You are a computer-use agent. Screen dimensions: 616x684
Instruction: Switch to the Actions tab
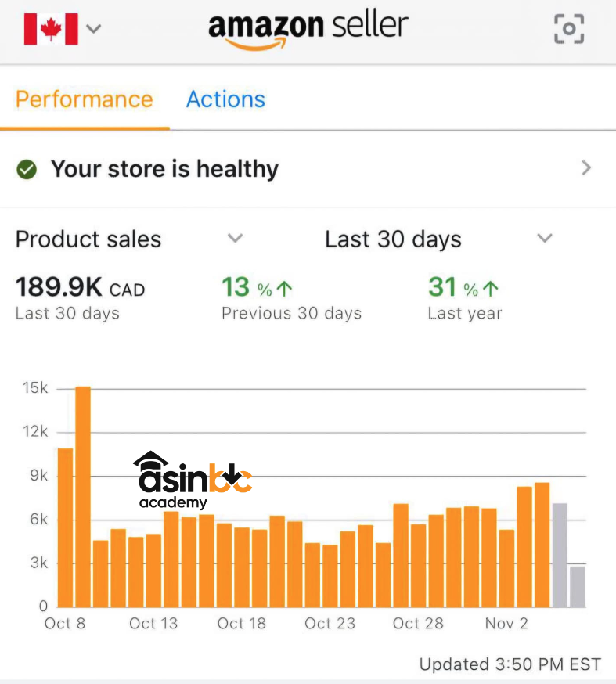225,99
